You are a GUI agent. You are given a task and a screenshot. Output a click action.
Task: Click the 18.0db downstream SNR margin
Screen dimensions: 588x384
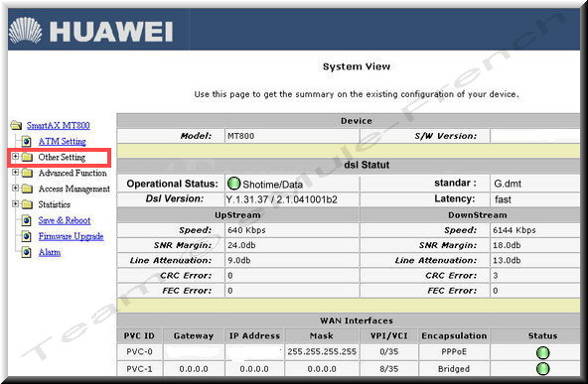click(507, 245)
